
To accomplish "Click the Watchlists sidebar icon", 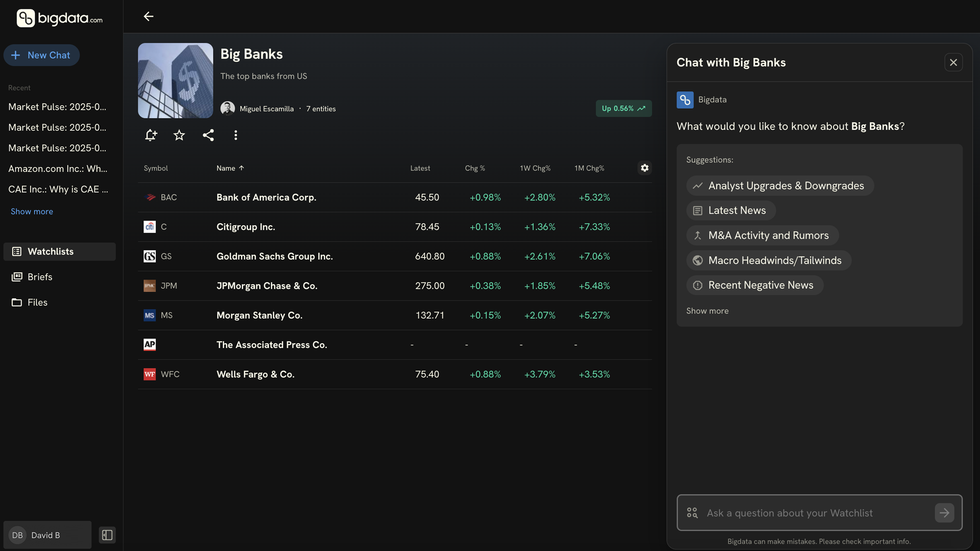I will pos(17,252).
